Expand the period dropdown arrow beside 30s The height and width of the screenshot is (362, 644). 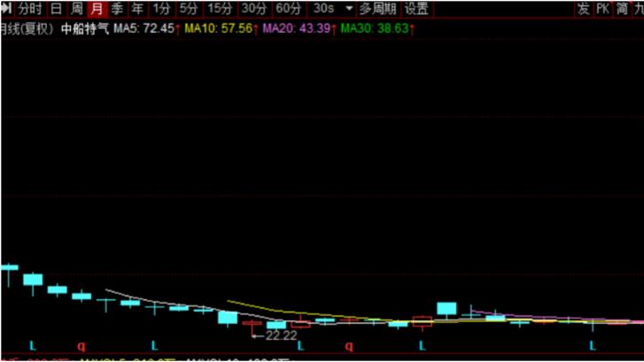click(x=349, y=9)
